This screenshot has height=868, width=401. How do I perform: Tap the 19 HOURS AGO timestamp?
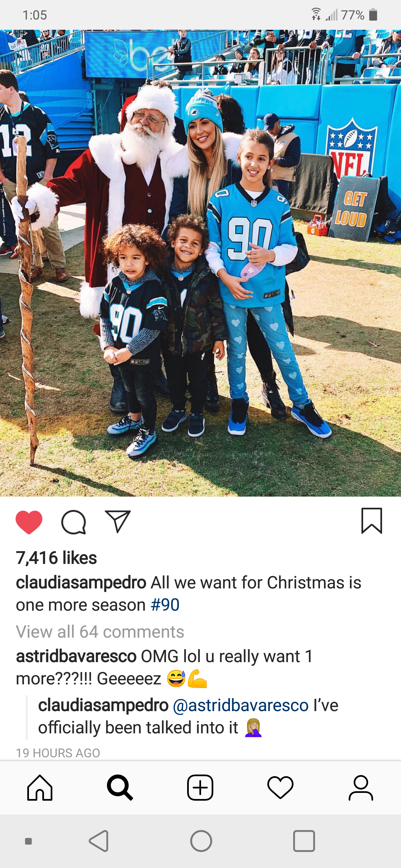pos(58,753)
